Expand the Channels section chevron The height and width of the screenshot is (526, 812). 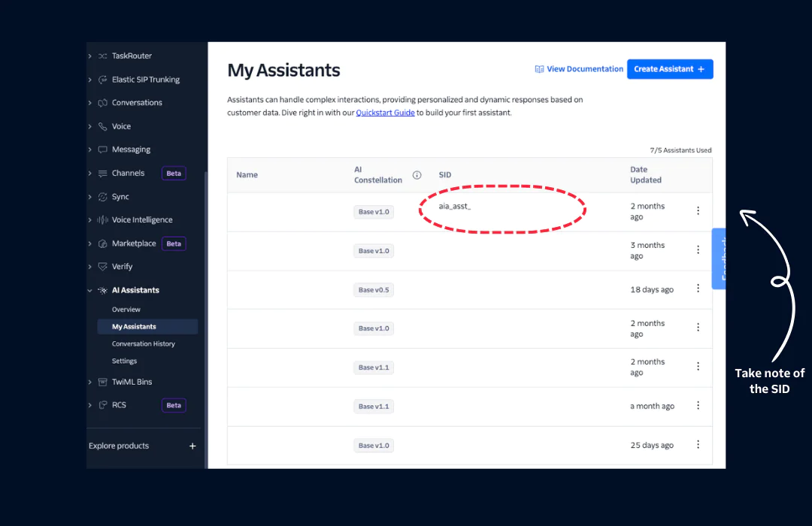click(x=90, y=173)
